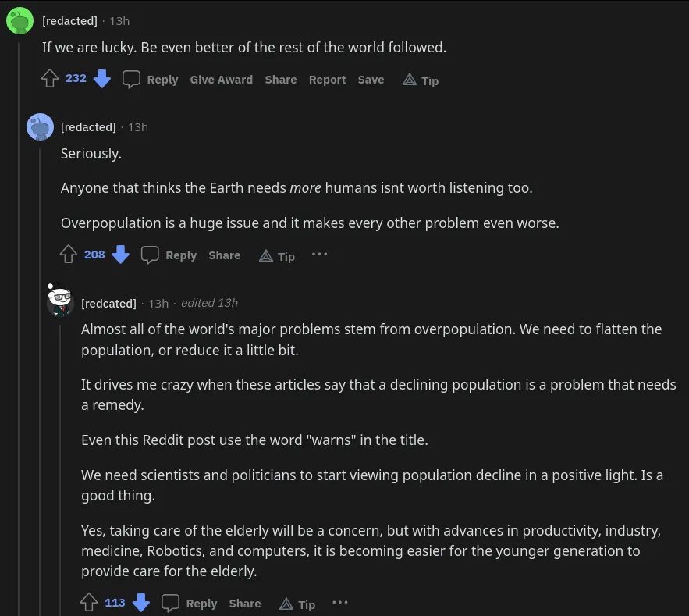Open more options on the 113-point comment
The image size is (689, 616).
(x=339, y=603)
